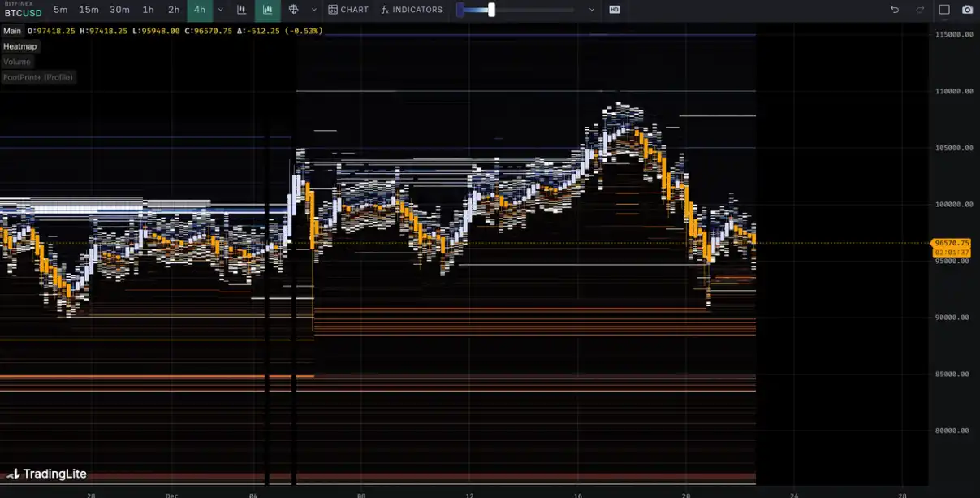The image size is (980, 498).
Task: Click the crosshair drawing tool icon
Action: point(294,10)
